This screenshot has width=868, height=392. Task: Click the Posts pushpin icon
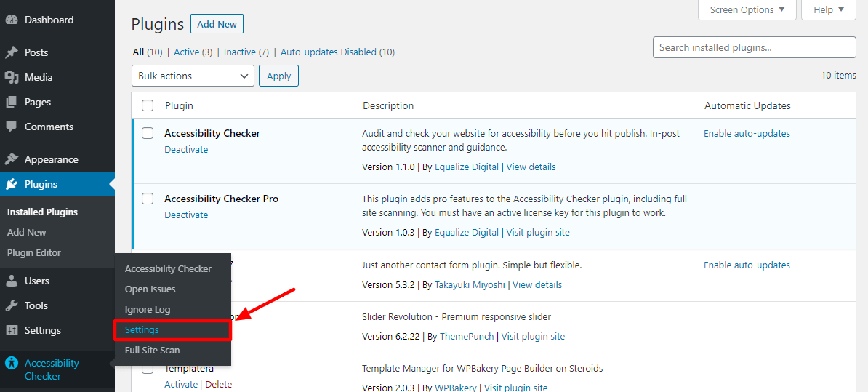pyautogui.click(x=12, y=52)
